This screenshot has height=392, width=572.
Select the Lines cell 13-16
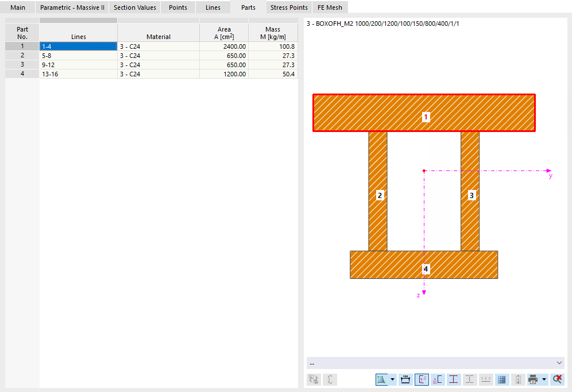click(79, 74)
